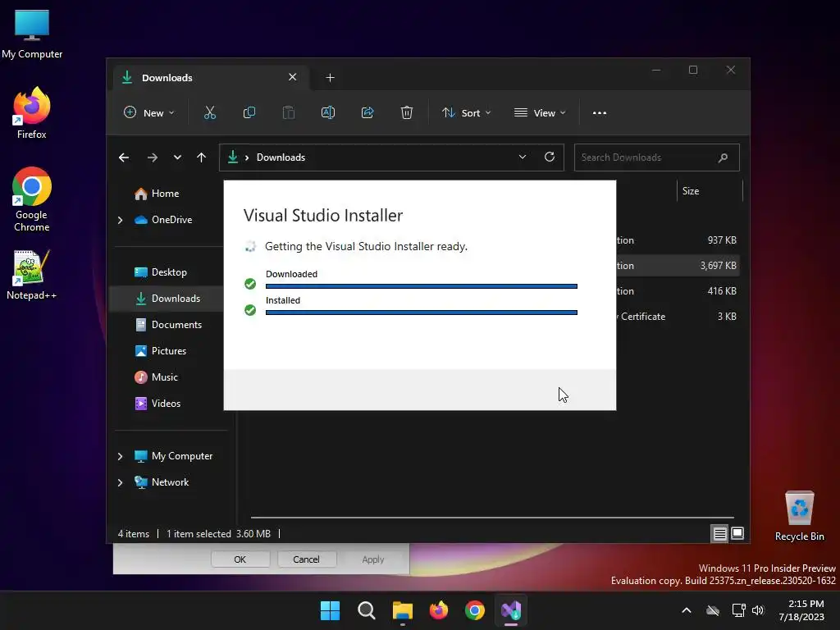Open My Computer desktop icon
The height and width of the screenshot is (630, 840).
[x=32, y=34]
